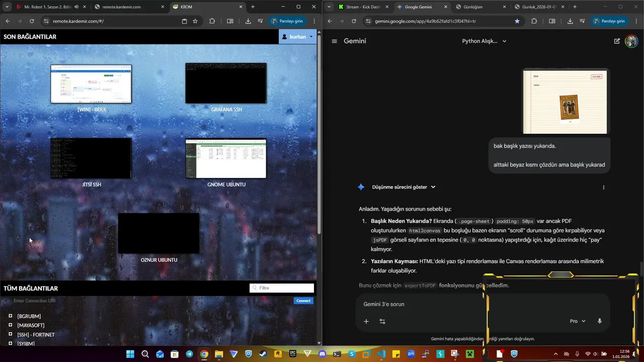Click Parolayı girin button in Gemini window

pyautogui.click(x=610, y=21)
